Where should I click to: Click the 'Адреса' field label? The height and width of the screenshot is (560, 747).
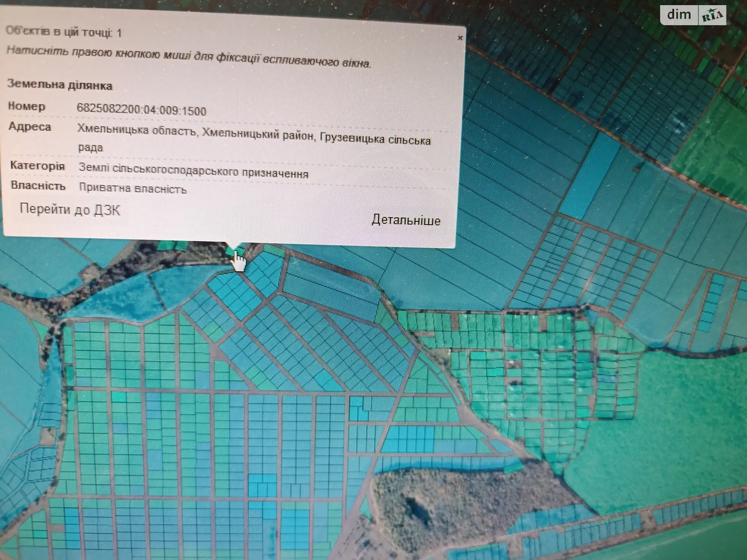(29, 127)
